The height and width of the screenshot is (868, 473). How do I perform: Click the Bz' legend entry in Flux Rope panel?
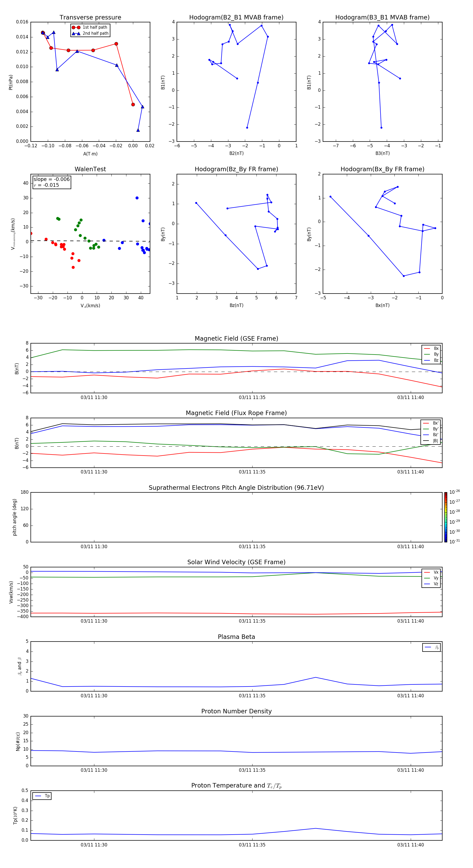[431, 435]
